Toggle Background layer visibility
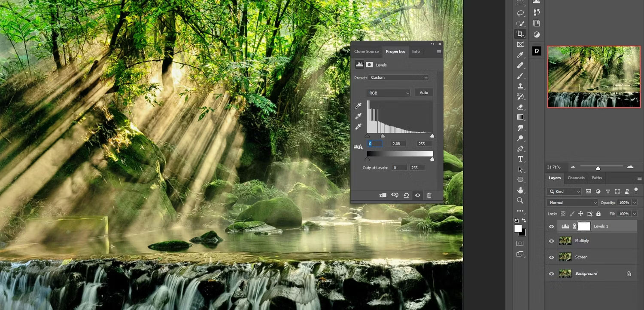Viewport: 644px width, 310px height. click(552, 274)
